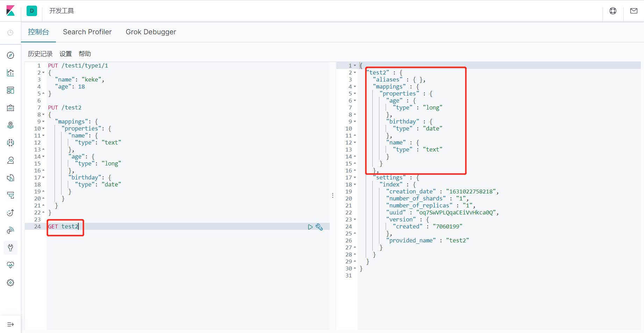The width and height of the screenshot is (644, 333).
Task: Open Uptime icon in sidebar
Action: [10, 213]
